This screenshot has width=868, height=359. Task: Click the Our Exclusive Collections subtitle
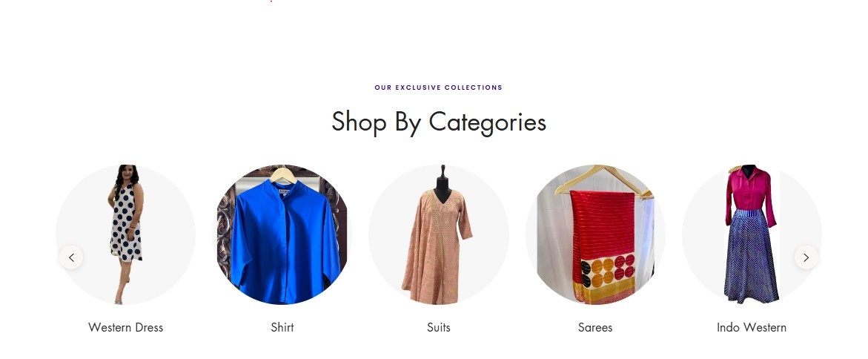pyautogui.click(x=438, y=88)
